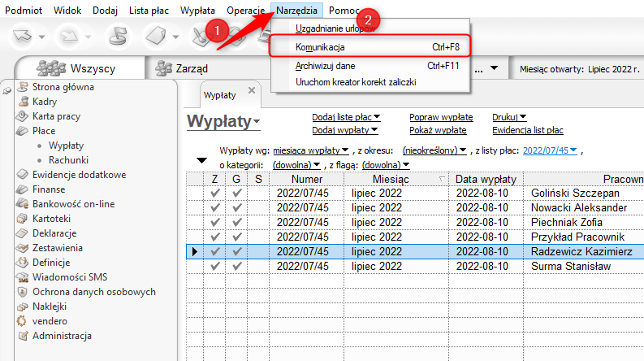644x361 pixels.
Task: Toggle G checkmark for Piechniak Zofia row
Action: coord(236,222)
